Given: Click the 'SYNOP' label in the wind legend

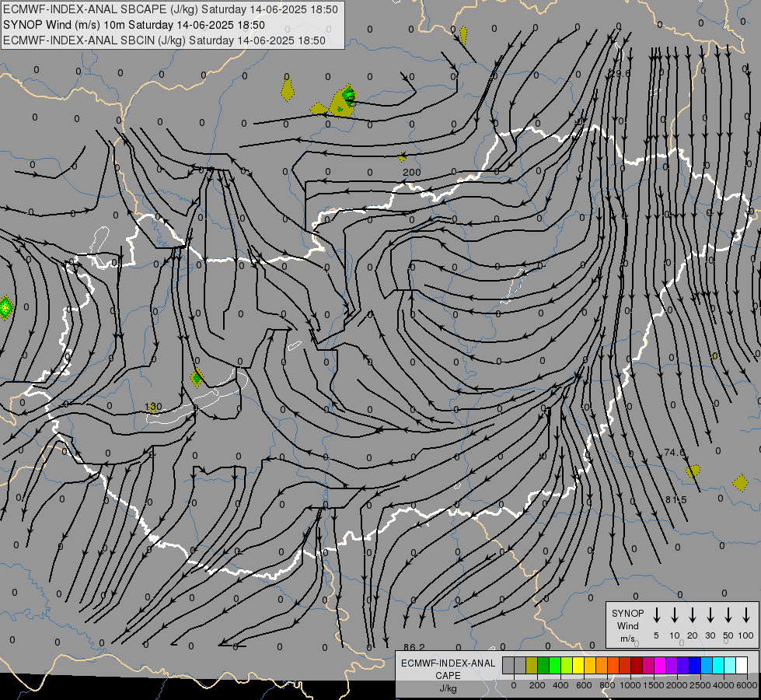Looking at the screenshot, I should click(627, 613).
